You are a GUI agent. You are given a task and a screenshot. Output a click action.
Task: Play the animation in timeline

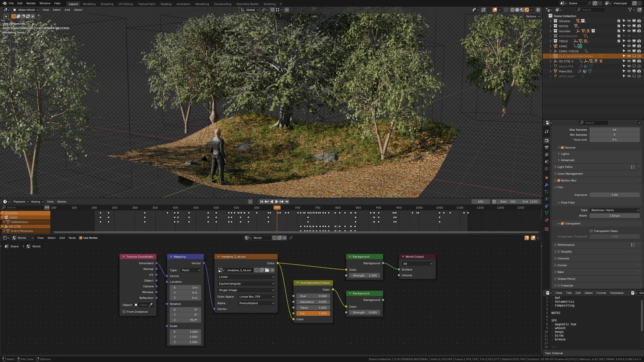pos(276,202)
